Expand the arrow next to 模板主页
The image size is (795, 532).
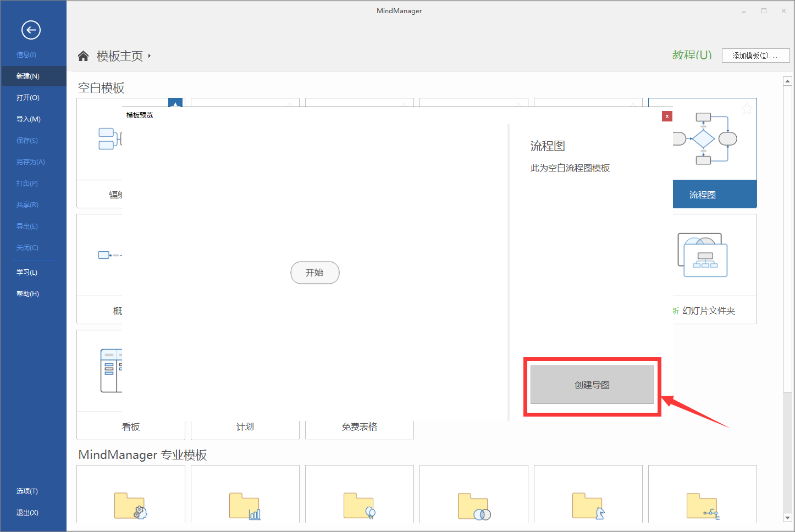(x=150, y=56)
